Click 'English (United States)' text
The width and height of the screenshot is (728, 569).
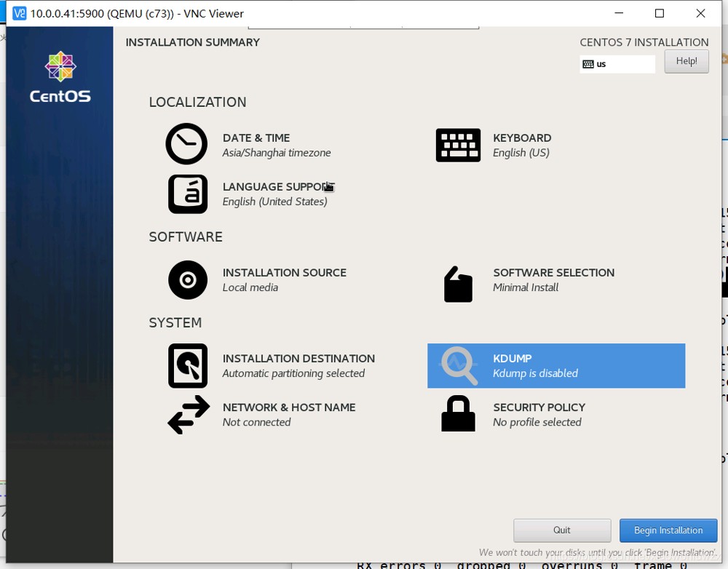(x=275, y=202)
